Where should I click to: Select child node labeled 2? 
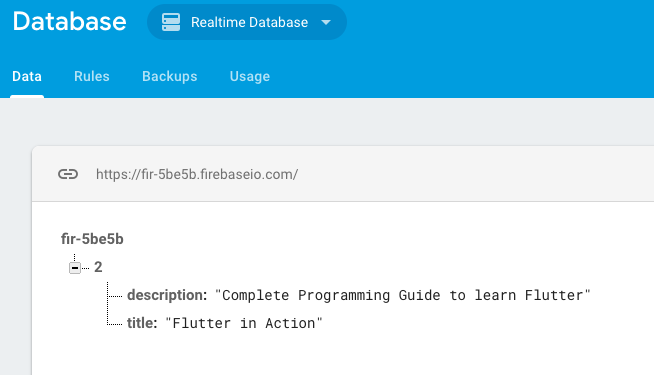[x=98, y=267]
